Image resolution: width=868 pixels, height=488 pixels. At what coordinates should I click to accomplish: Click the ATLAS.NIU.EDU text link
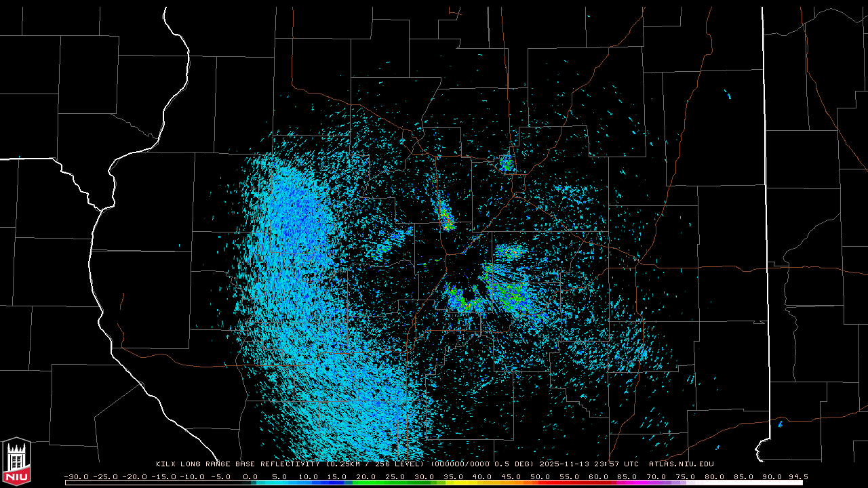[681, 464]
